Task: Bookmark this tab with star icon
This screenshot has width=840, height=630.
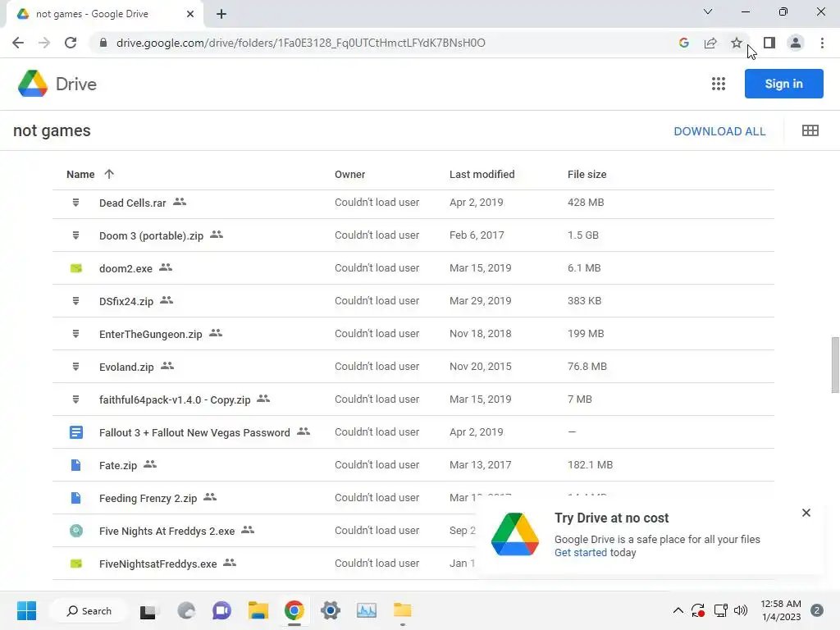Action: click(x=736, y=43)
